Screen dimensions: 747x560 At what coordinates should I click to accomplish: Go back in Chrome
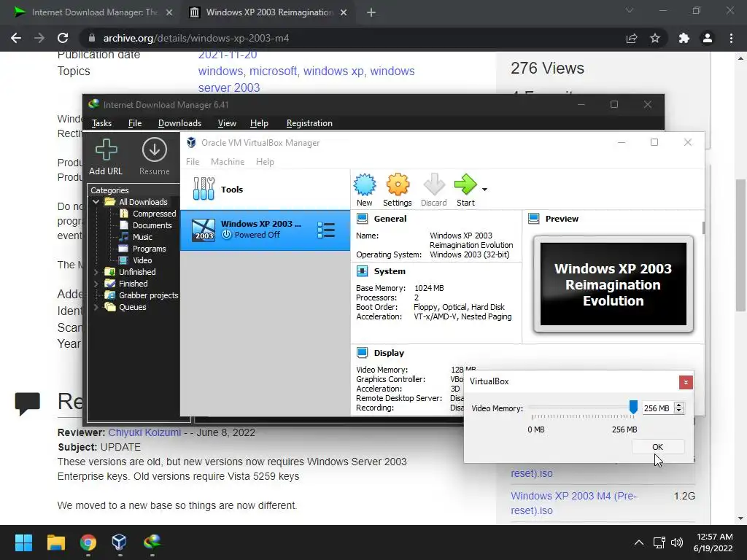pos(16,38)
